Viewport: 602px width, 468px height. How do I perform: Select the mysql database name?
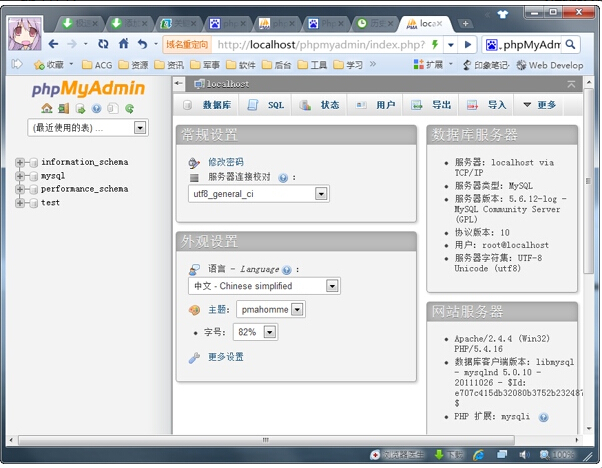pyautogui.click(x=53, y=176)
